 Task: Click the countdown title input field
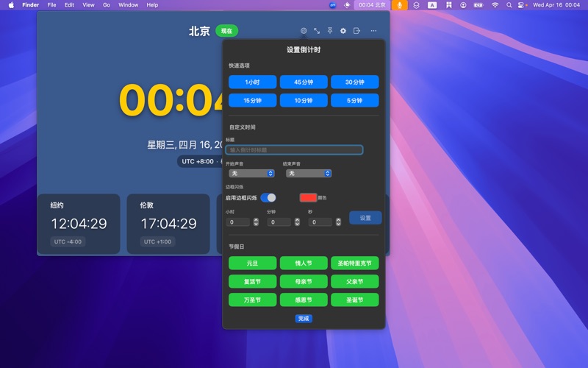(x=294, y=150)
